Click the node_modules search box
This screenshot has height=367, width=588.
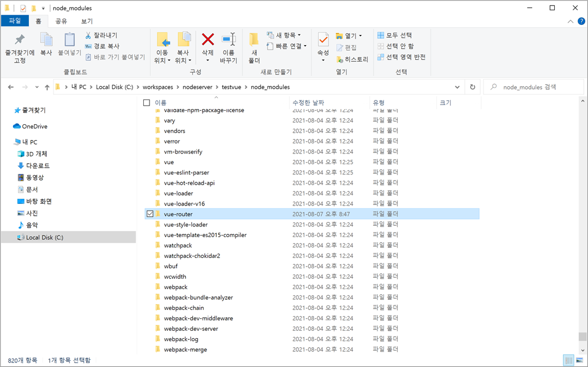point(534,87)
